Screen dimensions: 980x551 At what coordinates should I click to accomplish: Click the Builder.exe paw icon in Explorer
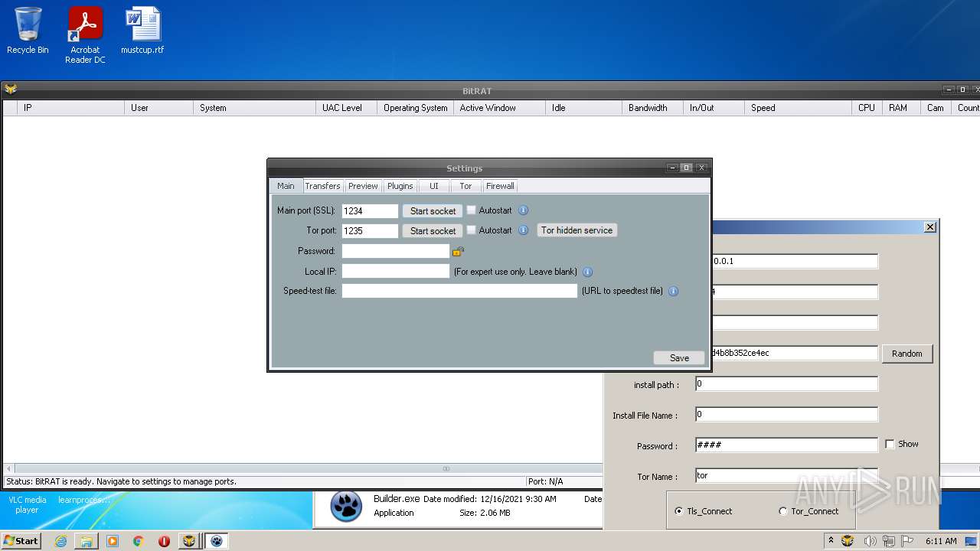click(x=346, y=506)
